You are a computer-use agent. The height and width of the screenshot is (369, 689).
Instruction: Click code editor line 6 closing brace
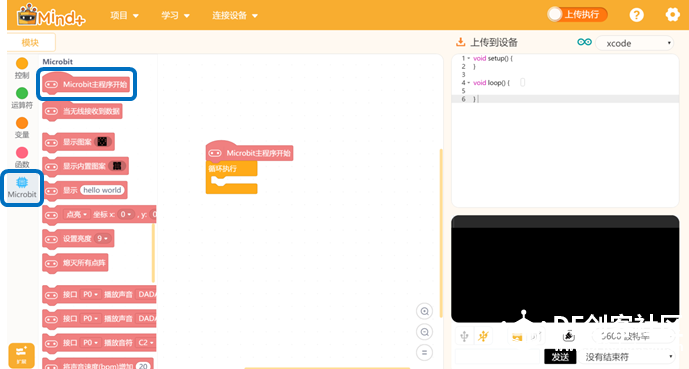(474, 99)
